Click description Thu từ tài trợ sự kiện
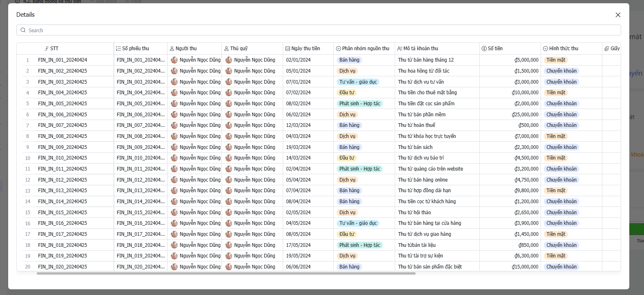This screenshot has width=644, height=295. (x=420, y=256)
